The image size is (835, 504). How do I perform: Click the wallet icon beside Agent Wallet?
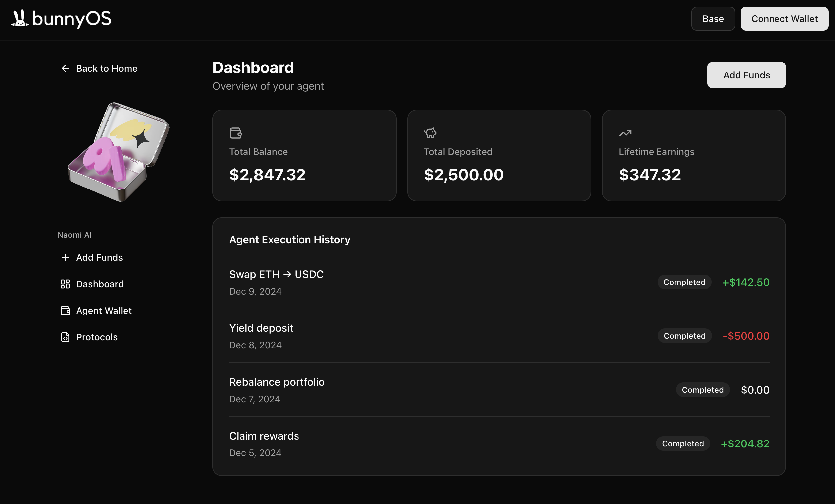coord(65,311)
